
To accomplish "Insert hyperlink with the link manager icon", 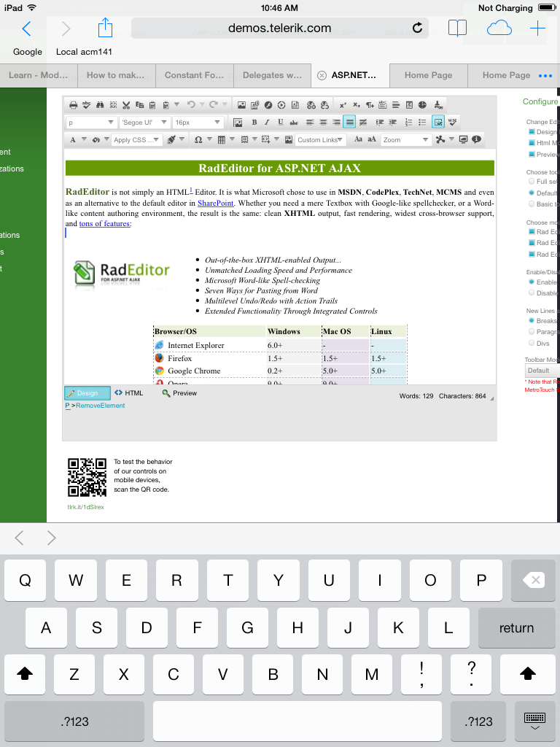I will pyautogui.click(x=311, y=105).
